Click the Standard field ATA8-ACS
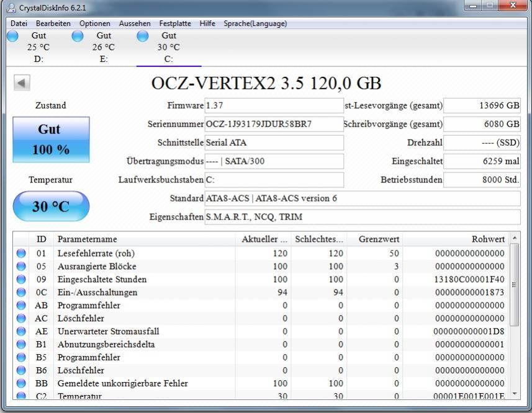The height and width of the screenshot is (413, 532). 363,198
